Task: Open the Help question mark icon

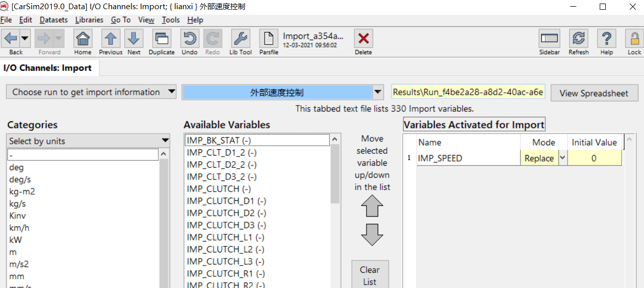Action: coord(606,38)
